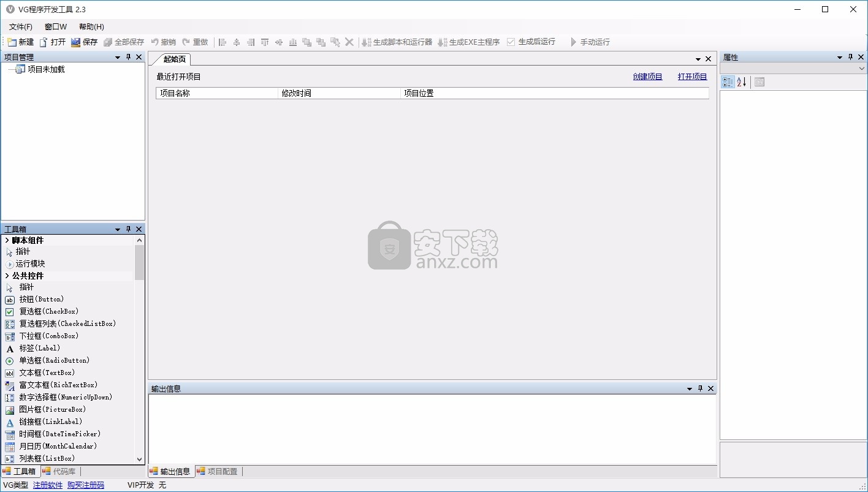Open the 文件(F) menu

21,27
